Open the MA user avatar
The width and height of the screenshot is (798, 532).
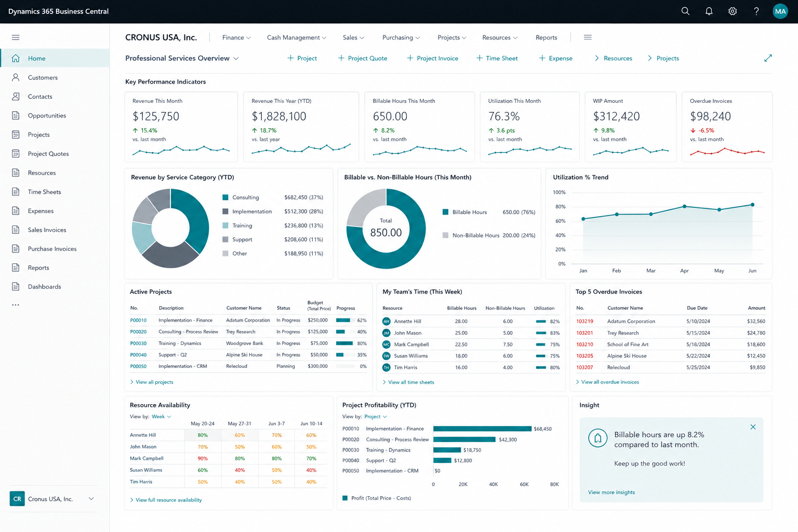click(780, 11)
